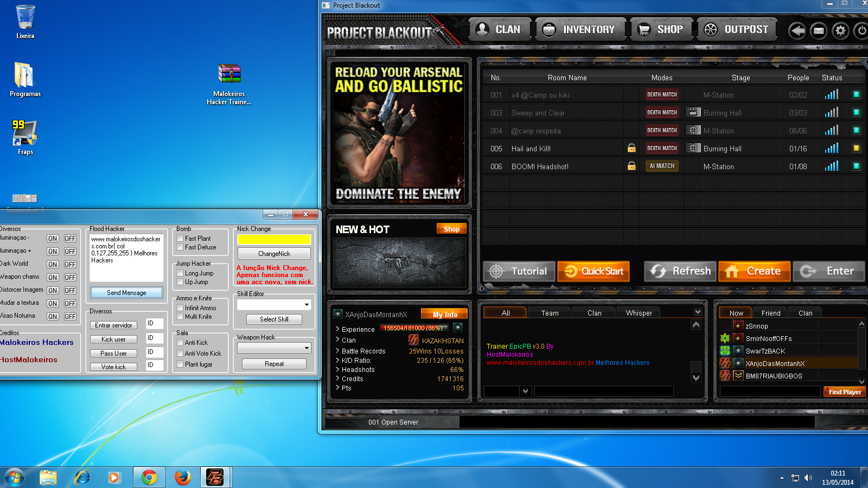Click the yellow Nick Change field
The width and height of the screenshot is (868, 488).
[274, 239]
